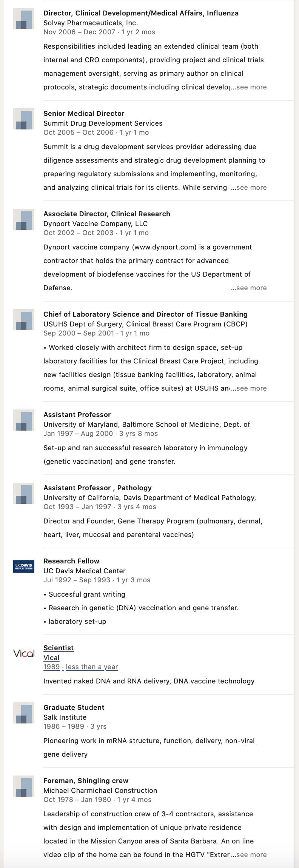Open the Vical company logo
The width and height of the screenshot is (299, 868).
[24, 653]
